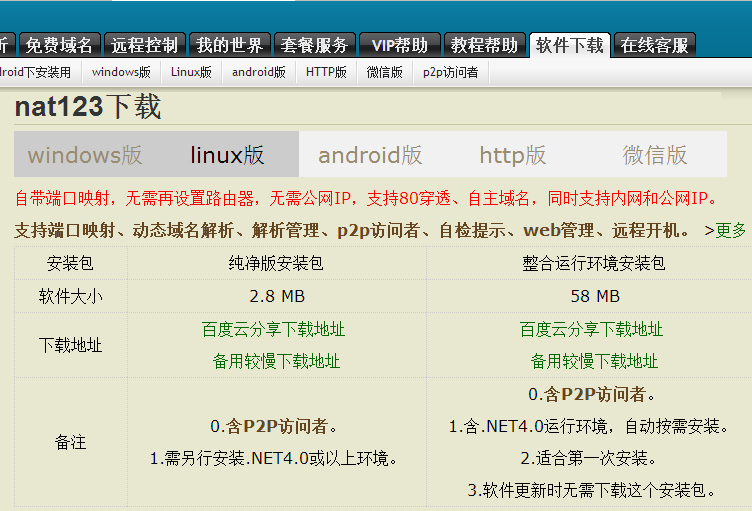Viewport: 752px width, 511px height.
Task: Open the VIP帮助 navigation tab
Action: click(x=400, y=45)
